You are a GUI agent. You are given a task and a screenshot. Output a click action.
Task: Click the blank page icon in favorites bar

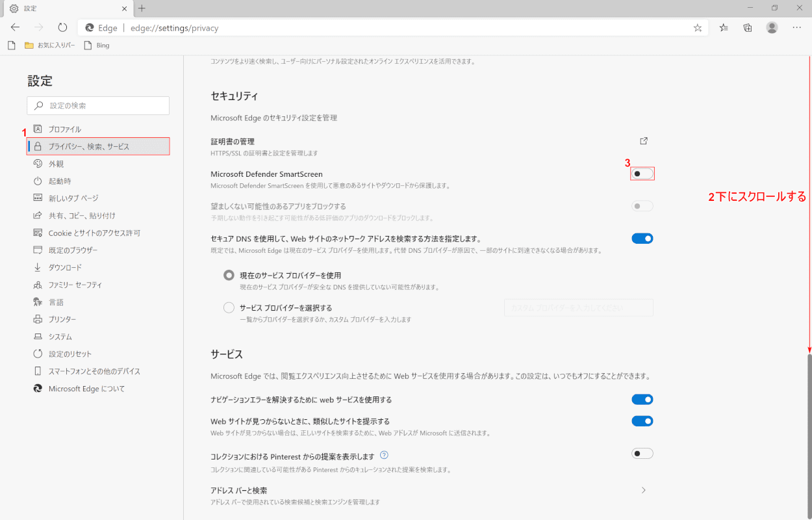[x=11, y=45]
